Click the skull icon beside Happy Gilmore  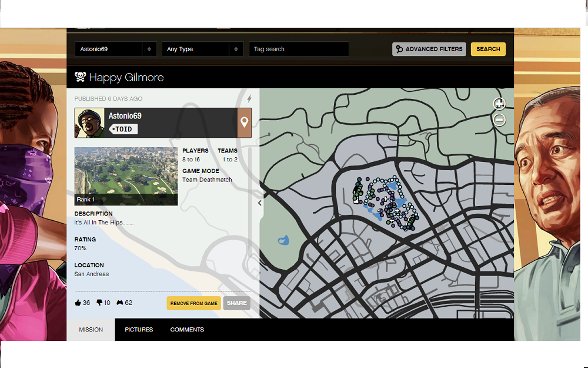pos(81,77)
